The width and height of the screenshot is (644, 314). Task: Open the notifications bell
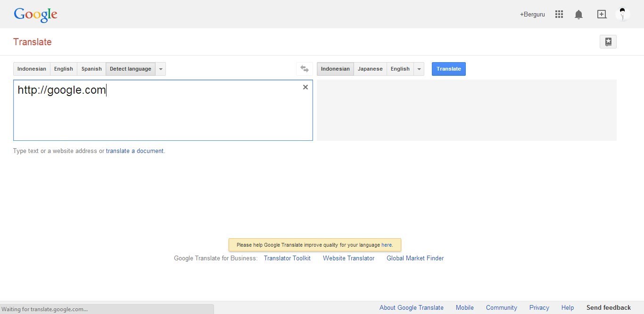pos(578,15)
